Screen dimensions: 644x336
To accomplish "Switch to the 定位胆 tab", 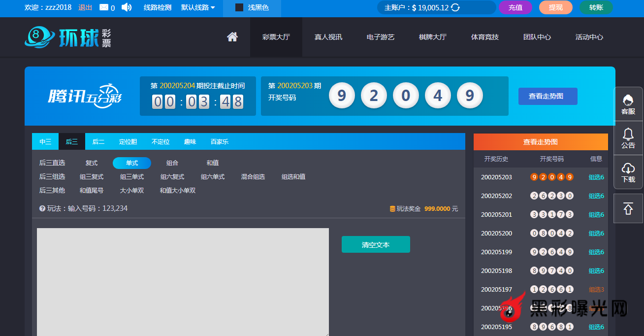I will click(128, 142).
